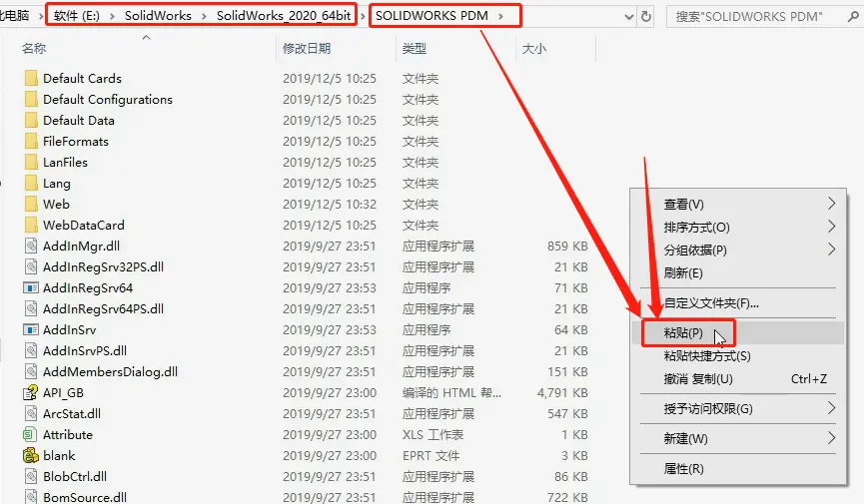Click the AddInMgr.dll file icon
The image size is (864, 504).
tap(31, 246)
